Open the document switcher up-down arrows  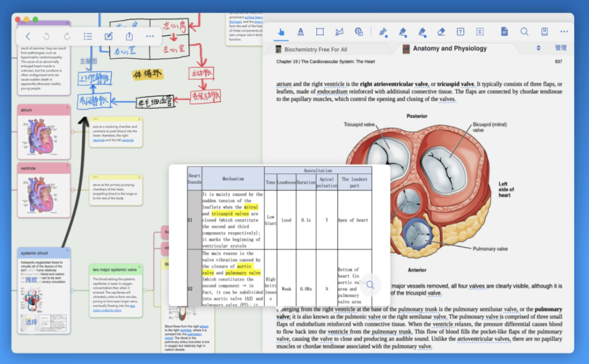tap(538, 48)
